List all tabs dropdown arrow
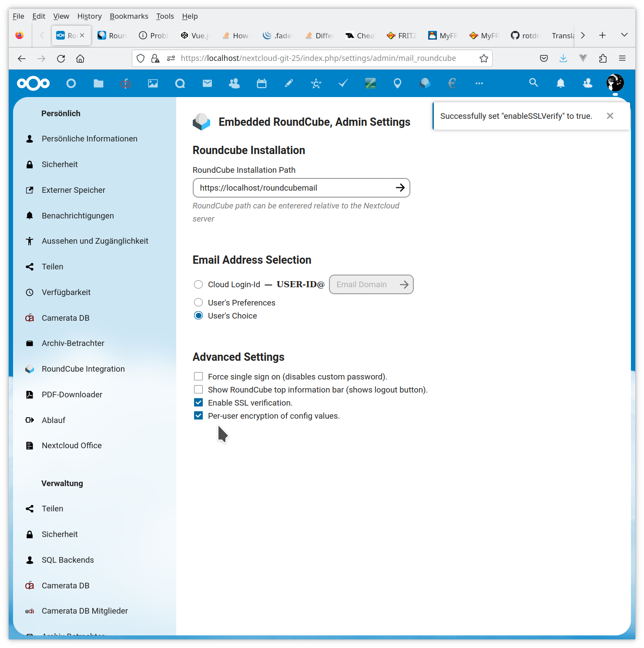The width and height of the screenshot is (644, 648). pyautogui.click(x=624, y=35)
